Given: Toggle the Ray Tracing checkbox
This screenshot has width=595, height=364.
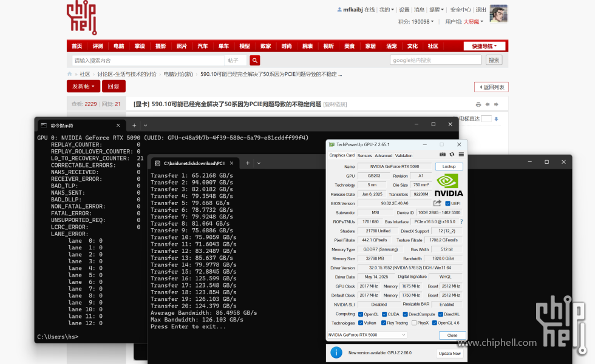Looking at the screenshot, I should [384, 323].
